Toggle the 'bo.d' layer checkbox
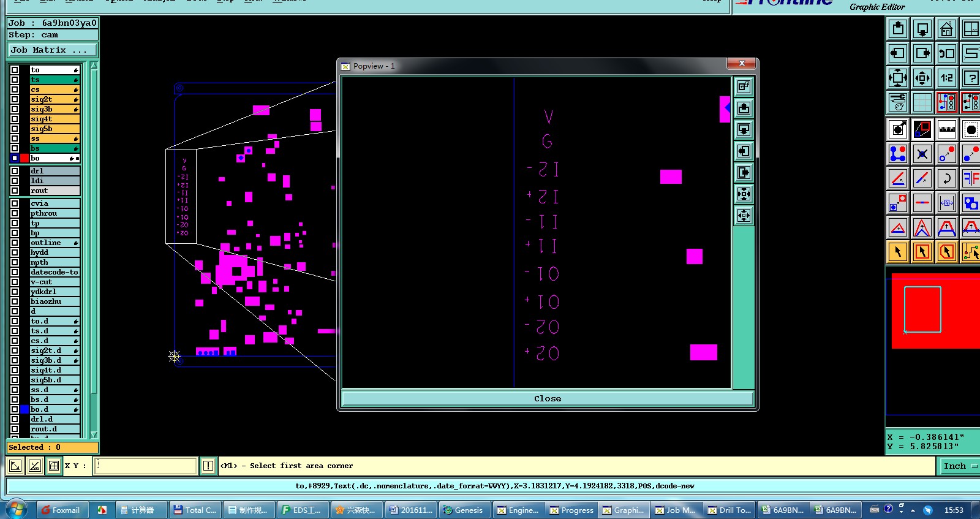Screen dimensions: 980x519 click(15, 409)
